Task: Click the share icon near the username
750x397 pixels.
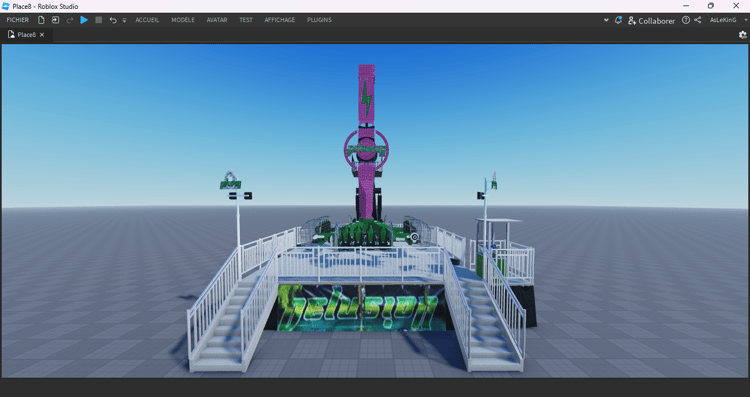Action: click(x=698, y=20)
